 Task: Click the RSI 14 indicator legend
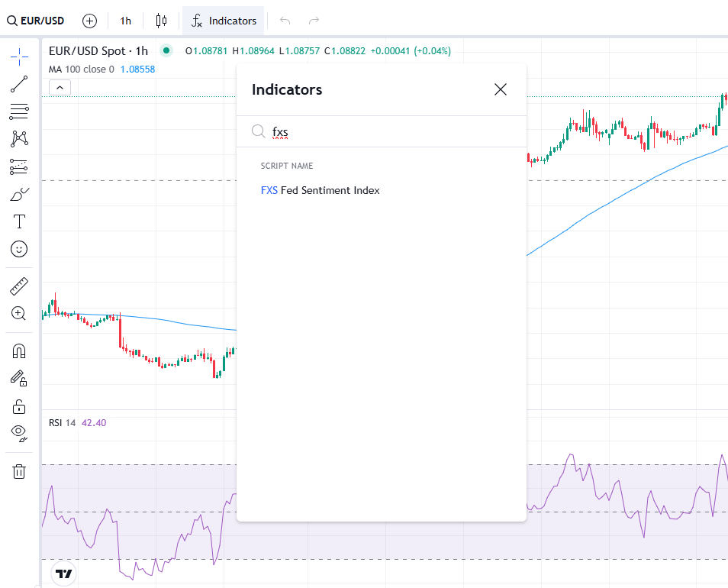pos(63,422)
